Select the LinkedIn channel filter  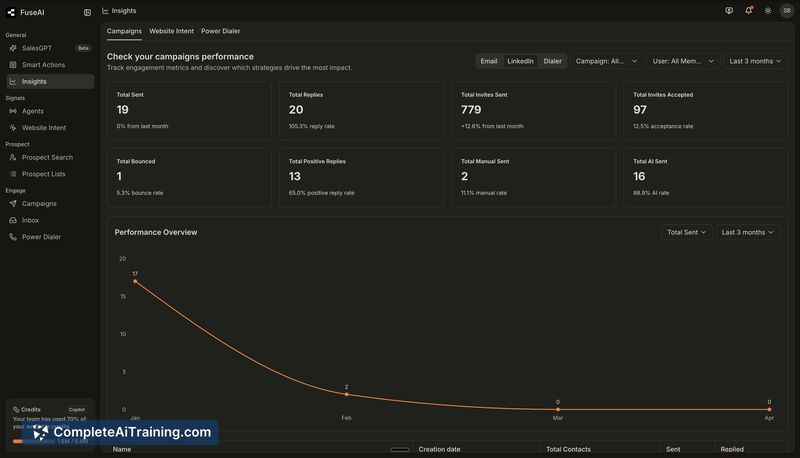[520, 61]
